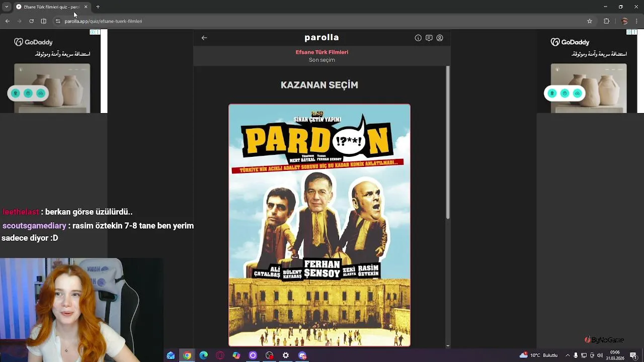The image size is (644, 362).
Task: Go back with parolla's left arrow
Action: (x=204, y=38)
